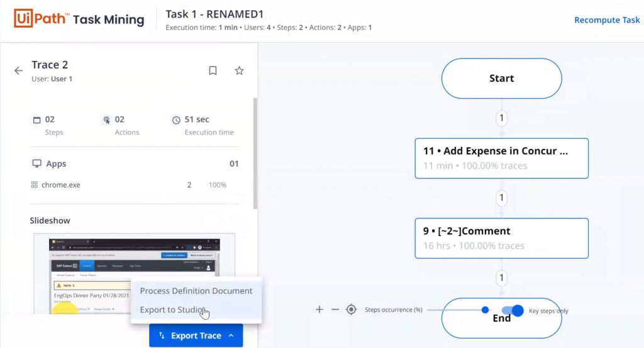Click the chrome.exe app row
Viewport: 644px width, 348px height.
coord(135,185)
